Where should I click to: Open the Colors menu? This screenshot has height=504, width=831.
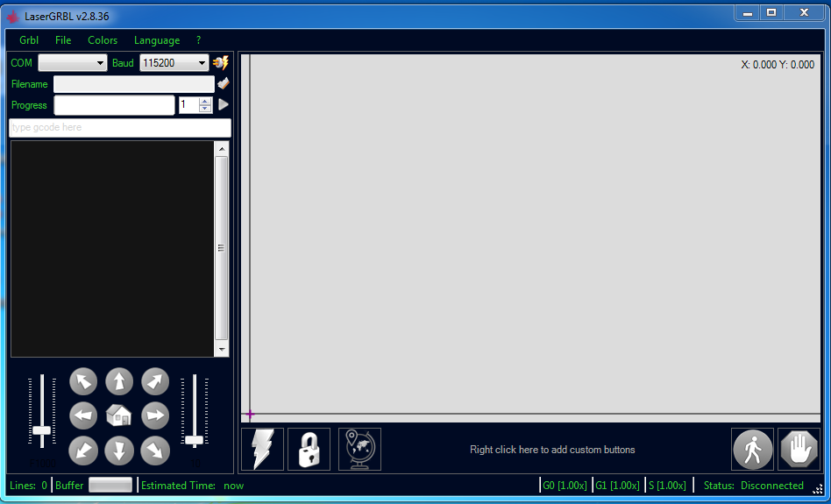(103, 40)
